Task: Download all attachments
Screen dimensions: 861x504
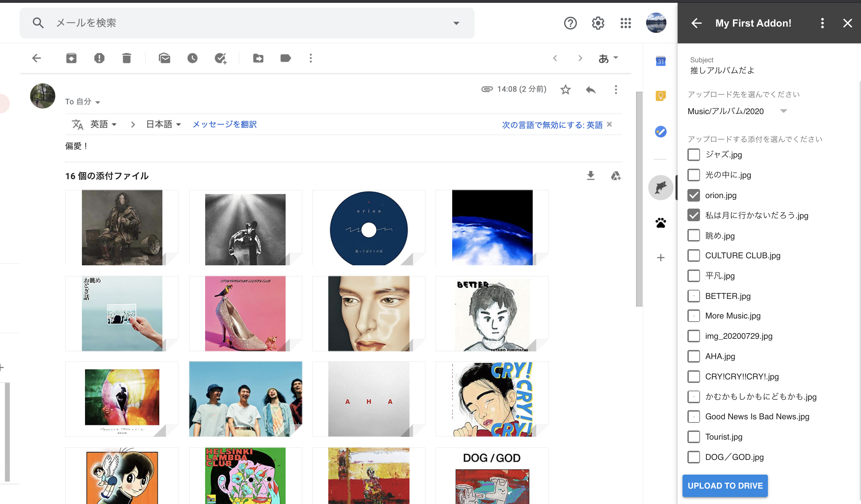Action: tap(591, 176)
